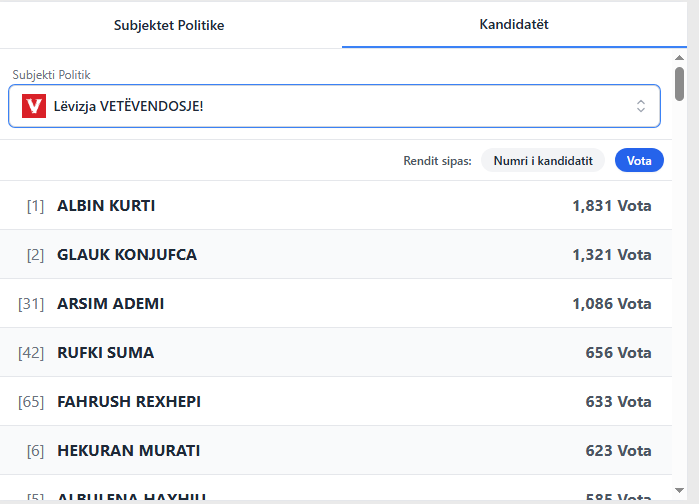Sort by Numri i kandidatit
This screenshot has width=699, height=504.
pos(543,160)
